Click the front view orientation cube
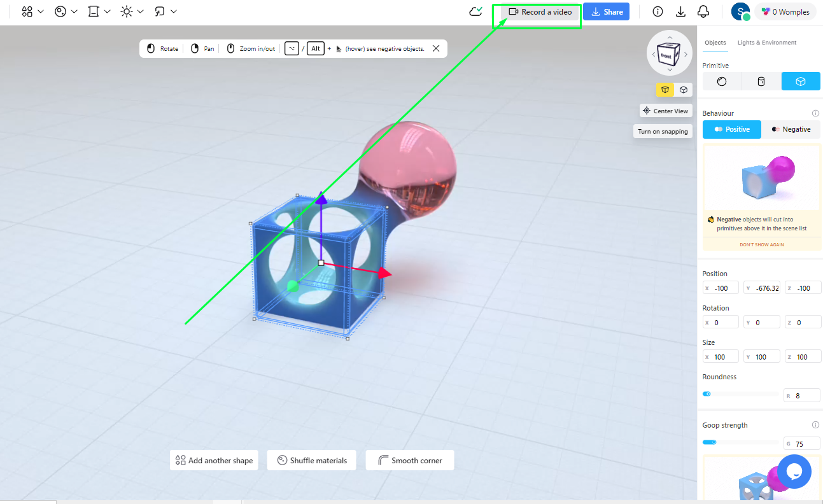 [x=670, y=54]
